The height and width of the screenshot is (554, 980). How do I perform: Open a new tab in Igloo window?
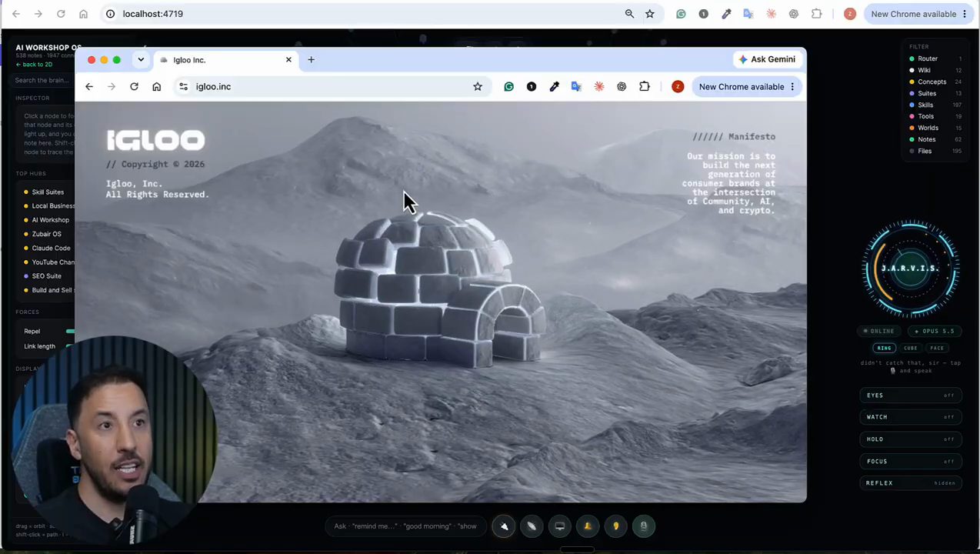coord(311,59)
